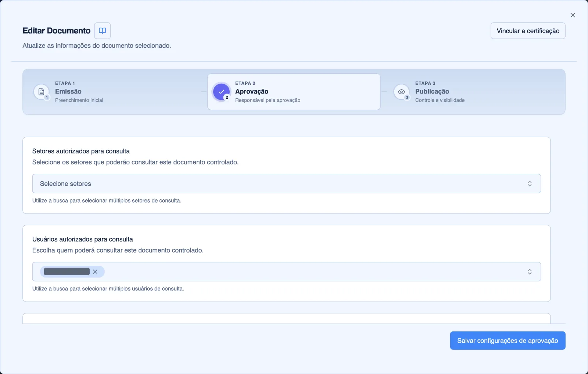Screen dimensions: 588x374
Task: Open the Usuários autorizados para consulta selector
Action: (287, 272)
